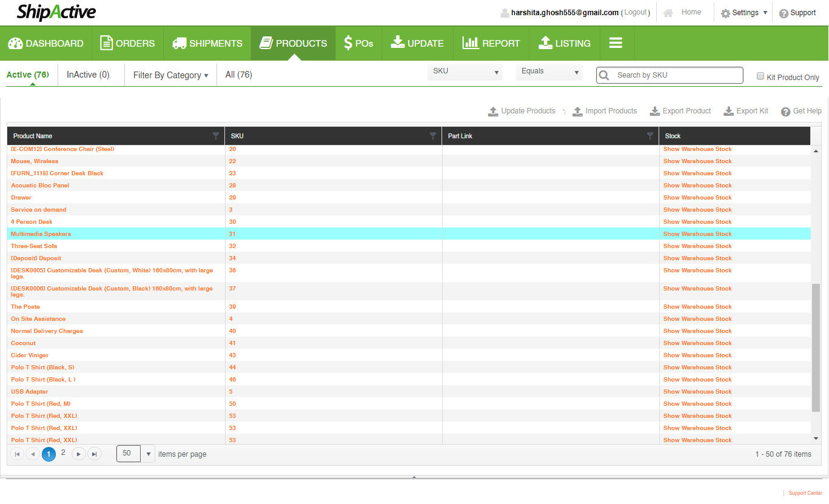Screen dimensions: 829x504
Task: Expand the Filter By Category dropdown
Action: click(170, 75)
